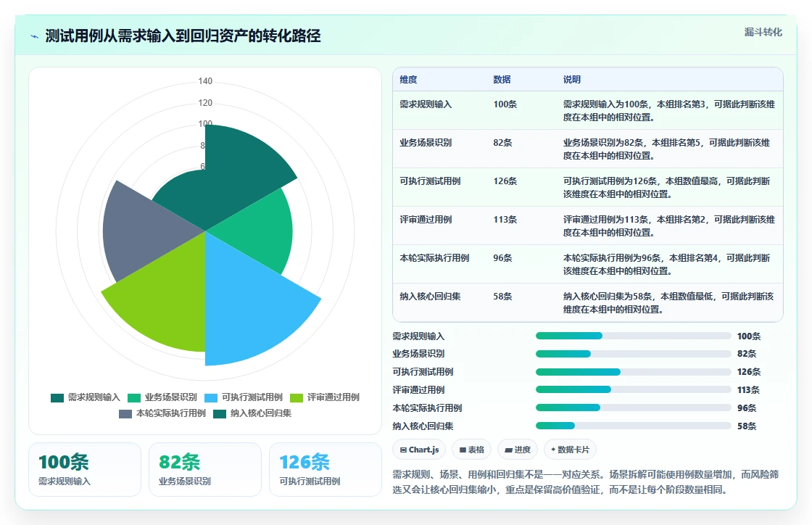Click the 表格 tag chip
The height and width of the screenshot is (525, 812).
click(x=472, y=450)
